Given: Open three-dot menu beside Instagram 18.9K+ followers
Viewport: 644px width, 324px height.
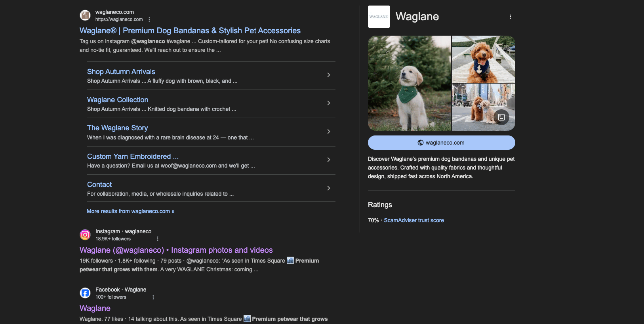Looking at the screenshot, I should (158, 239).
